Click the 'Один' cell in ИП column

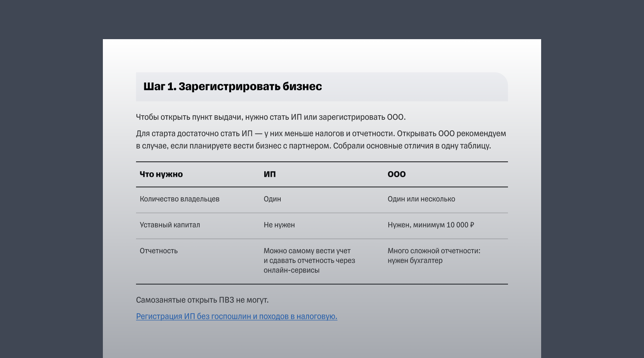pyautogui.click(x=272, y=199)
